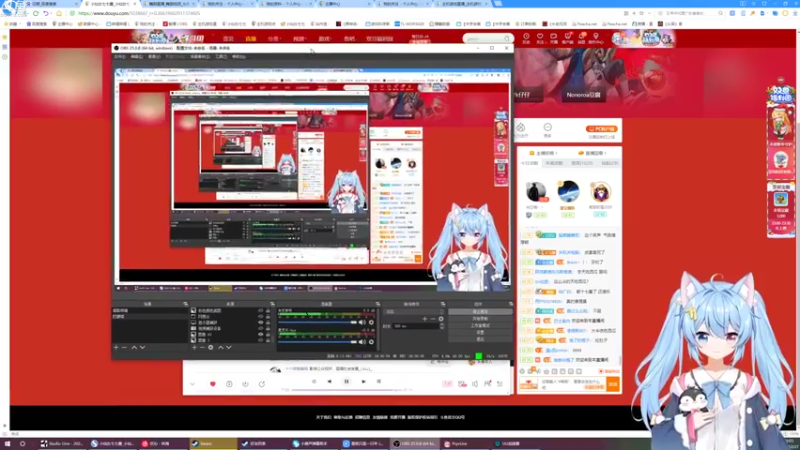Mute the second audio mixer channel
This screenshot has width=800, height=450.
click(362, 342)
